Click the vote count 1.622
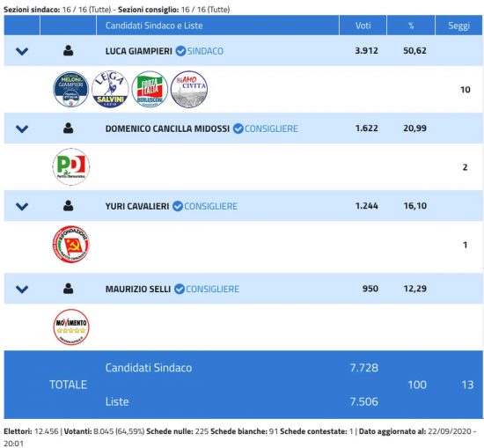Viewport: 484px width, 448px height. click(366, 128)
